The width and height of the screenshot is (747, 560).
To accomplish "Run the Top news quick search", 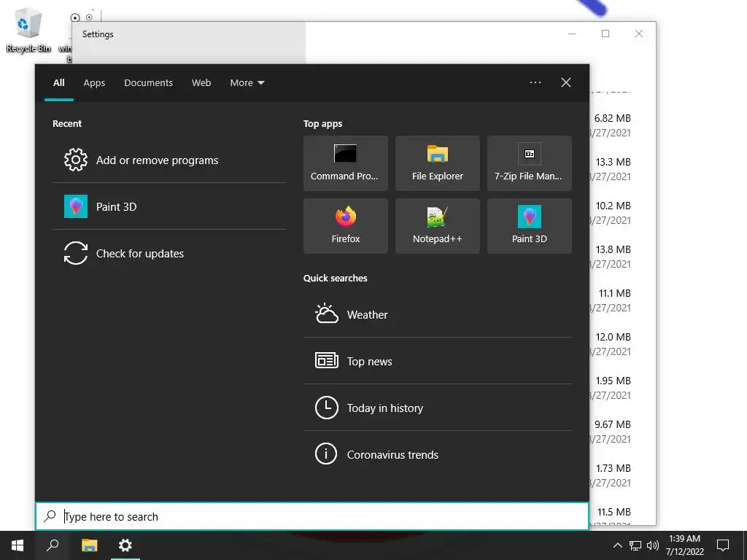I will coord(438,361).
